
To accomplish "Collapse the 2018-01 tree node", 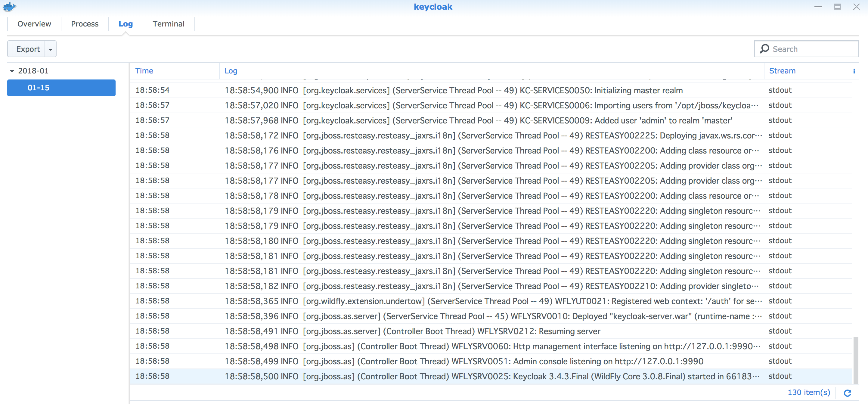I will click(12, 71).
